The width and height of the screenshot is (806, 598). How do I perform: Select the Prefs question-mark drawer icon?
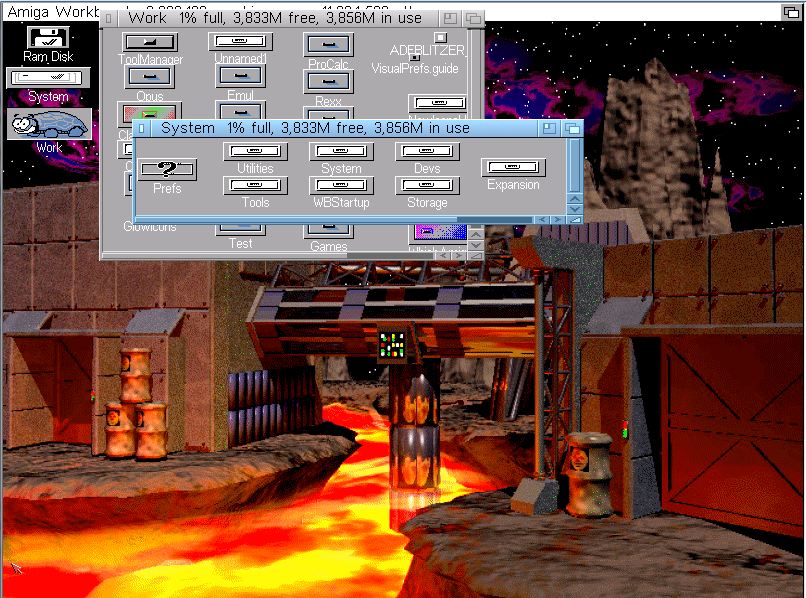pos(167,169)
